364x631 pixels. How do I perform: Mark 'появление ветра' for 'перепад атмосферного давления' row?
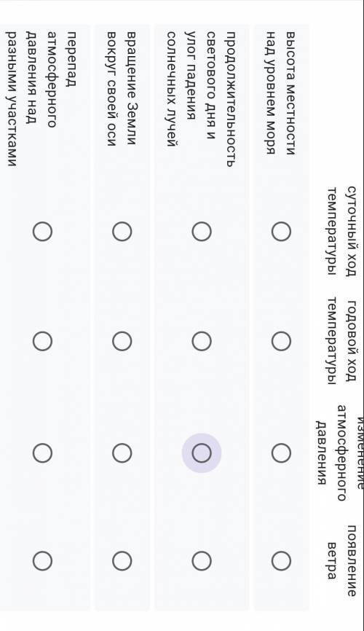(x=42, y=560)
